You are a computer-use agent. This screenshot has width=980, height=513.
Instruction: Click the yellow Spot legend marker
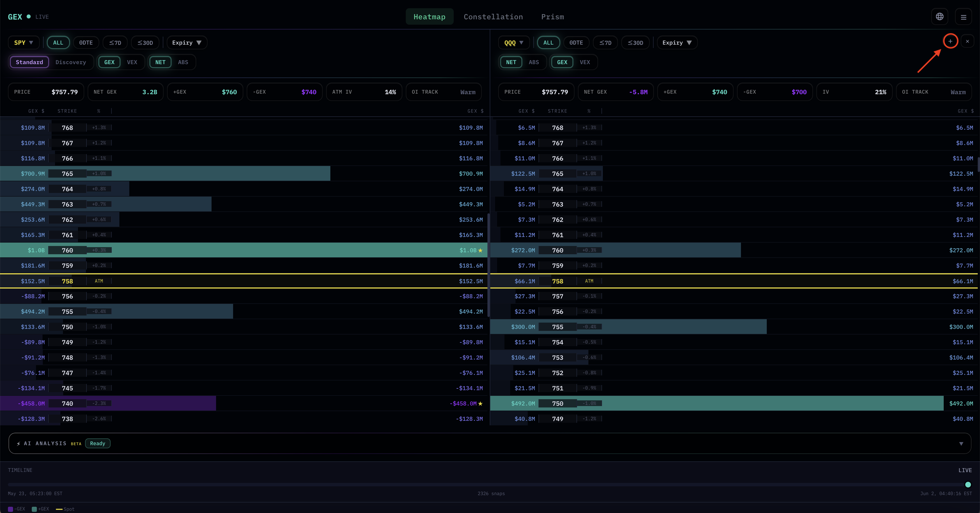click(59, 509)
